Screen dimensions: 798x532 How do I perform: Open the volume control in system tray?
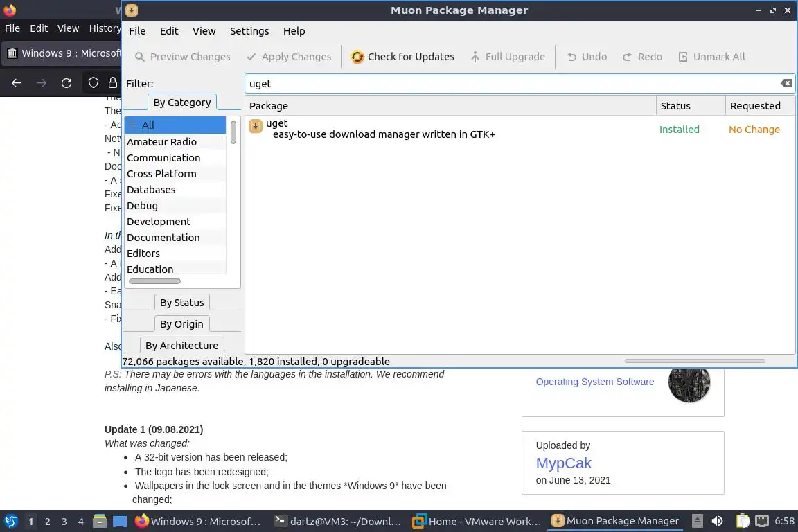click(717, 521)
